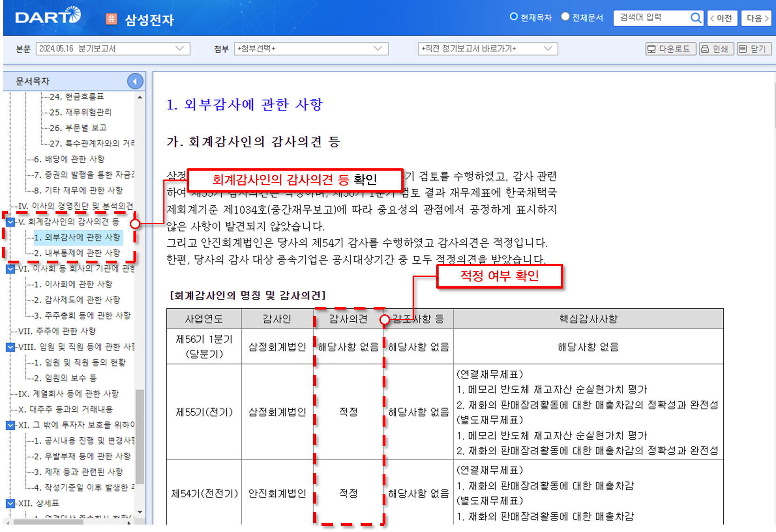
Task: Open the 본문 2024.05.16 분기보고서 dropdown
Action: click(113, 48)
